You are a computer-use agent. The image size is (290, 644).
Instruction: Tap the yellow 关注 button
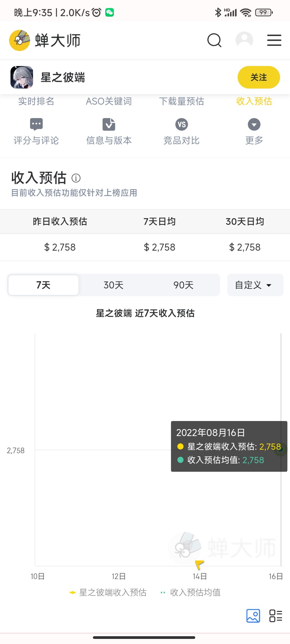[x=259, y=77]
